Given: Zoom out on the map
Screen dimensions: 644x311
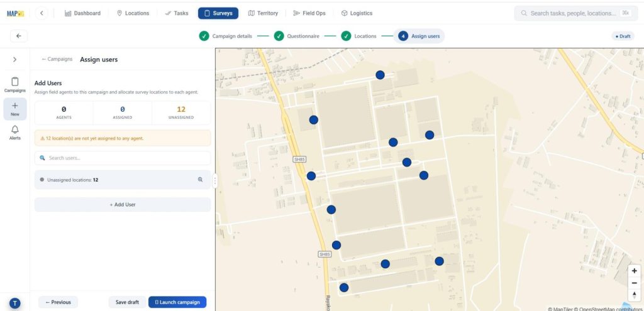Looking at the screenshot, I should point(635,283).
